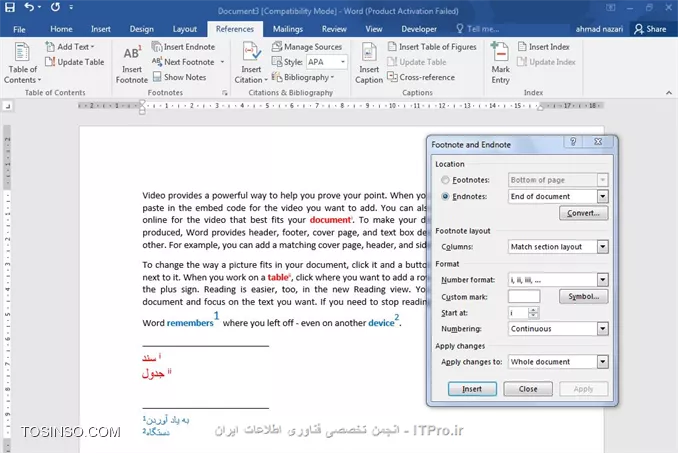
Task: Click the blue word 'remembers'
Action: 190,323
